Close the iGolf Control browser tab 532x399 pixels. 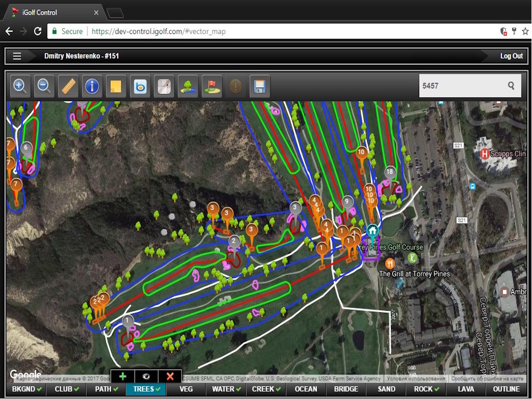(x=96, y=13)
